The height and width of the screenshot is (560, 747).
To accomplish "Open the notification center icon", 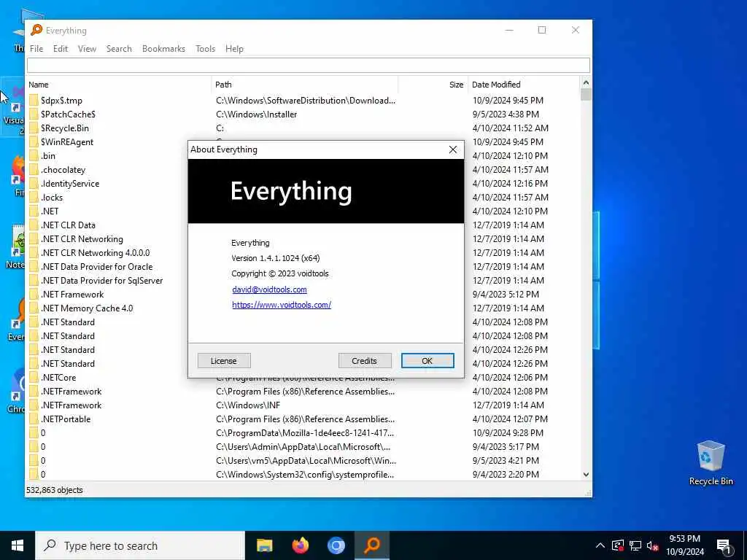I will pyautogui.click(x=724, y=545).
